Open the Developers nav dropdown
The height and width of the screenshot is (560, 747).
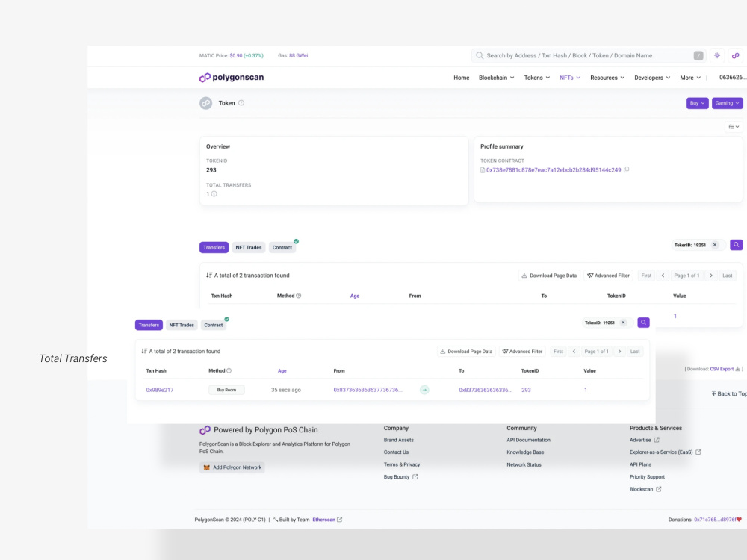[x=652, y=78]
